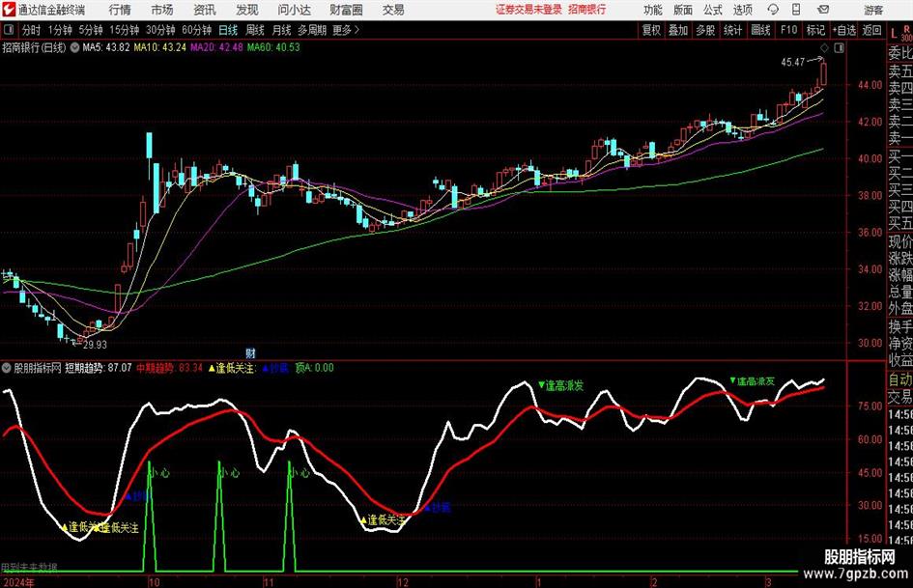
Task: Open the customer service headset icon
Action: [773, 10]
